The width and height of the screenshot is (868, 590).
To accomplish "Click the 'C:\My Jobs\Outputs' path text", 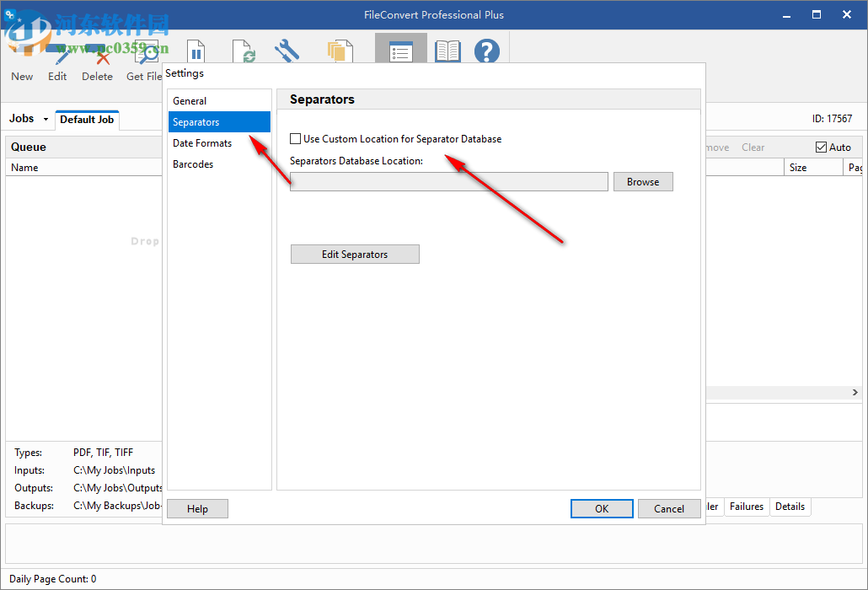I will coord(117,488).
